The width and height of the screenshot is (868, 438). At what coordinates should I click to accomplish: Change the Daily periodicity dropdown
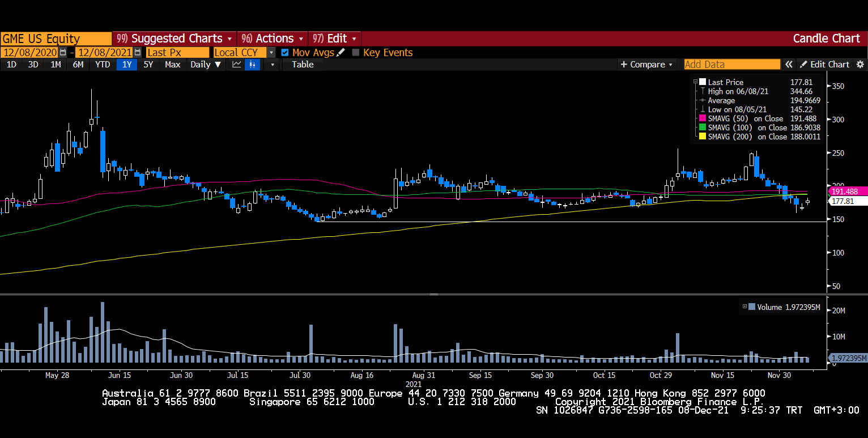tap(206, 65)
